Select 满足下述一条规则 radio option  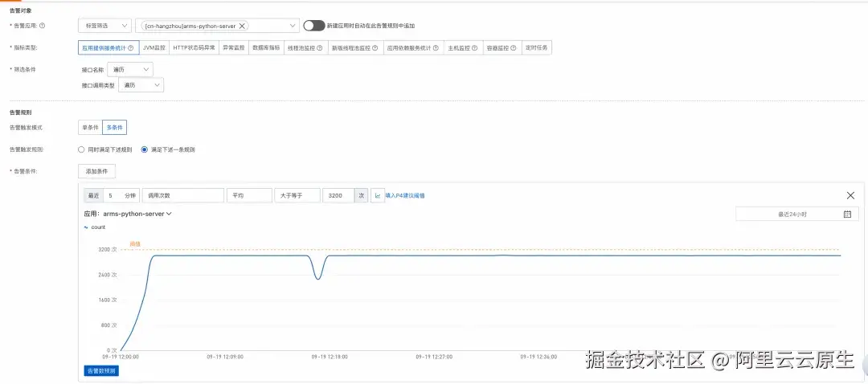click(x=145, y=149)
